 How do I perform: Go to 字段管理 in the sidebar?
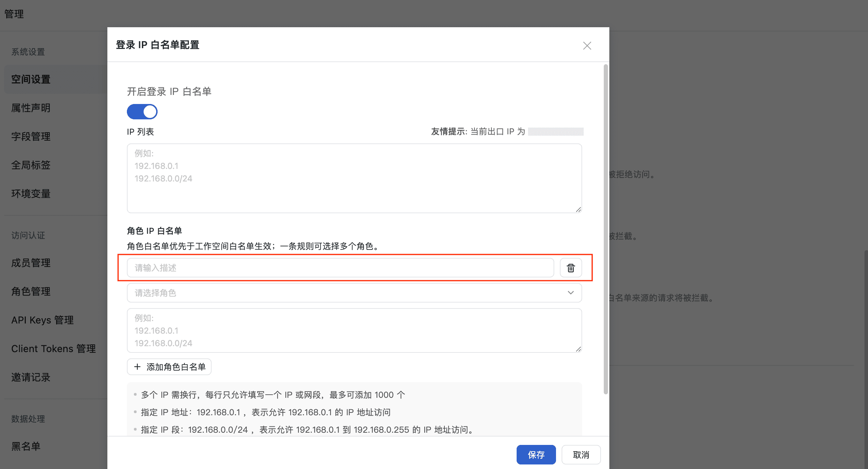(x=31, y=137)
